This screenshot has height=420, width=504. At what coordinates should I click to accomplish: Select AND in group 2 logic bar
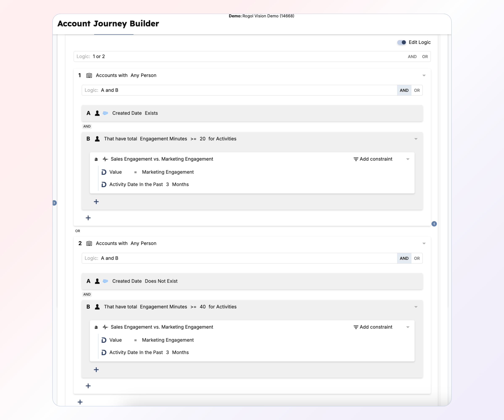click(404, 258)
